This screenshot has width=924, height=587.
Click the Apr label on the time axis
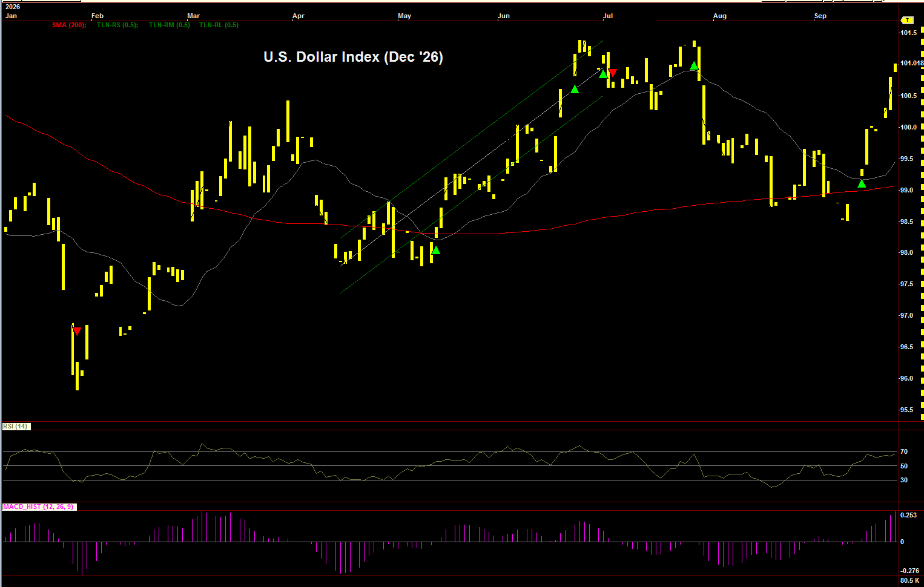coord(299,16)
